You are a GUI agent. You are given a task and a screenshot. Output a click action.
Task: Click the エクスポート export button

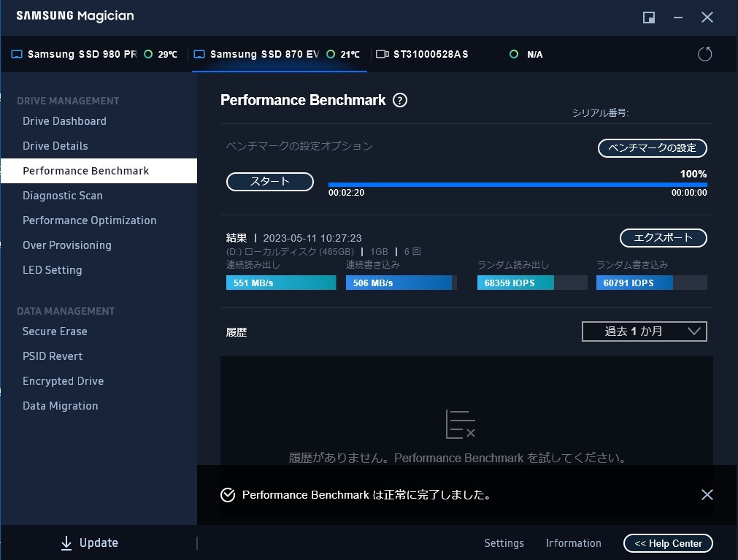[x=663, y=238]
